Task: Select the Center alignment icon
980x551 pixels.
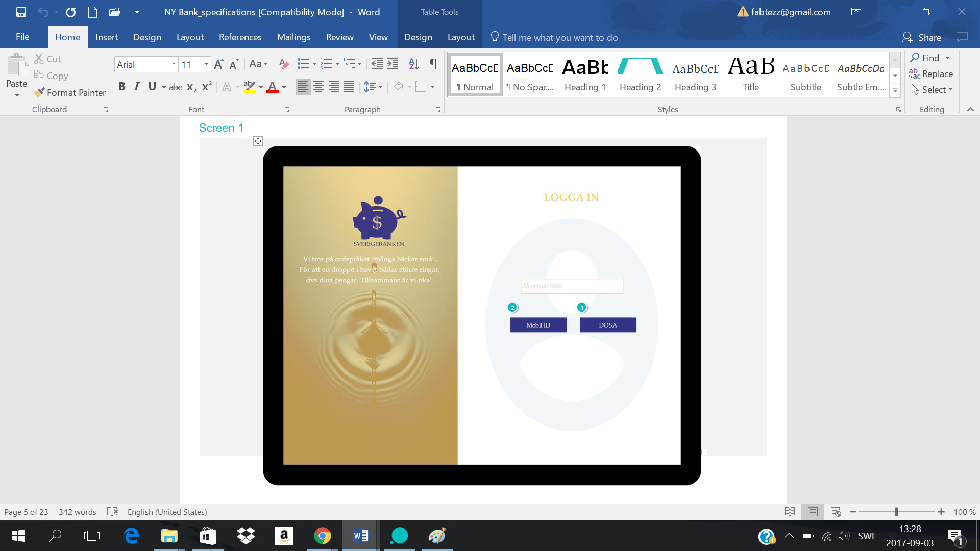Action: (318, 87)
